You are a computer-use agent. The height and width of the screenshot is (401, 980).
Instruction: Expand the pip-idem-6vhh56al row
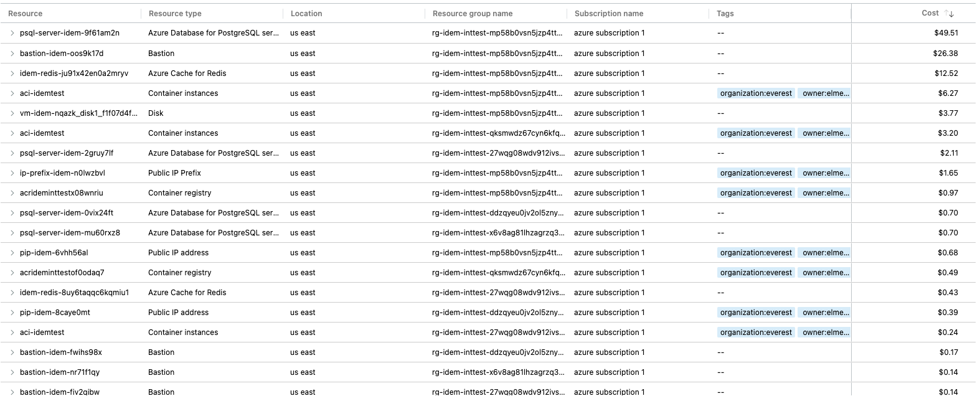coord(11,252)
